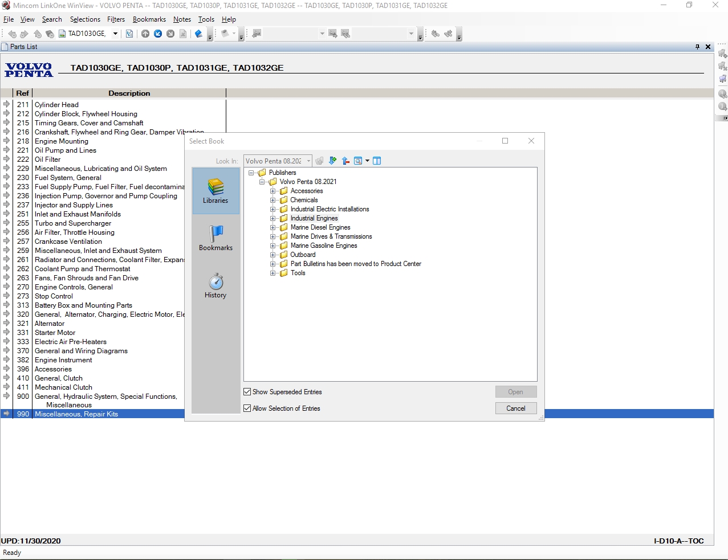Click the arrow icon beside Ref 990
Screen dimensions: 728x560
pyautogui.click(x=7, y=414)
